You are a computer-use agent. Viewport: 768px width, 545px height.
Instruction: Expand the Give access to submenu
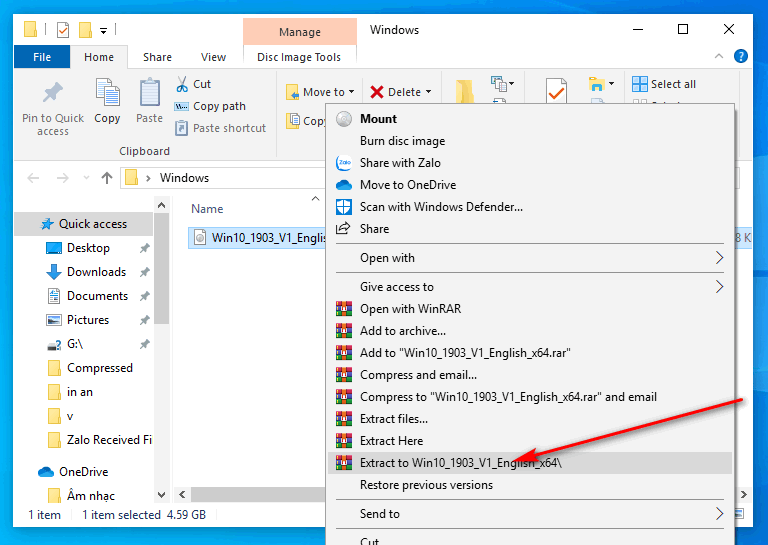coord(719,286)
